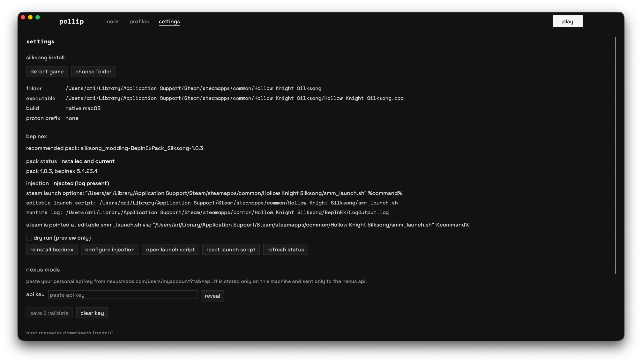Click the nexus mods section heading
Viewport: 642px width, 364px height.
[43, 270]
